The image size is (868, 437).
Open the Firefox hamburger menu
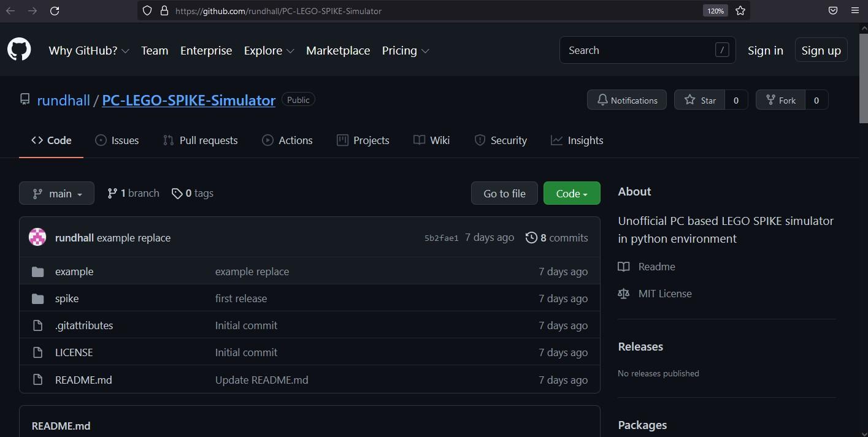pyautogui.click(x=855, y=10)
